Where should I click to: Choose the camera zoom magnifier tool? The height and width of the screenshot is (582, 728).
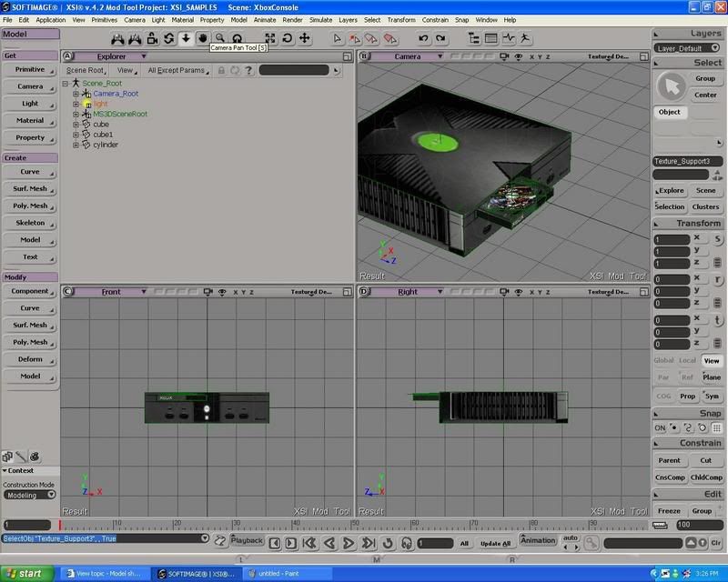pos(219,38)
